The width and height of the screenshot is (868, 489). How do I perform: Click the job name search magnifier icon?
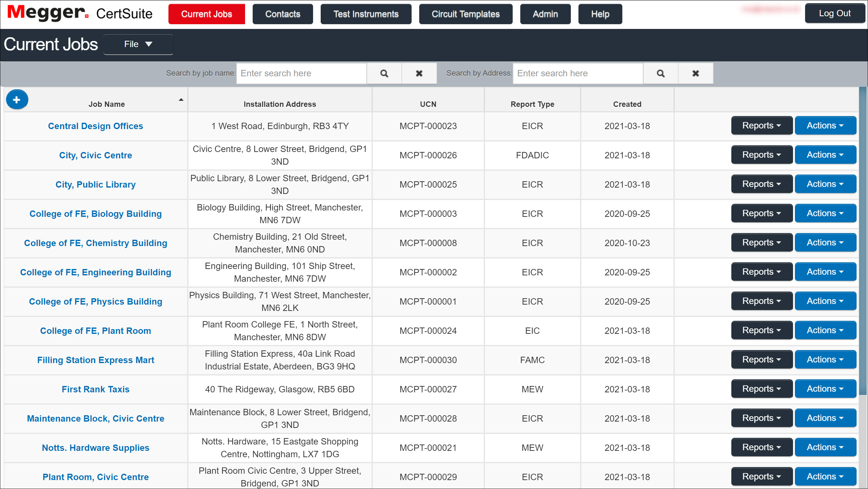pos(384,73)
